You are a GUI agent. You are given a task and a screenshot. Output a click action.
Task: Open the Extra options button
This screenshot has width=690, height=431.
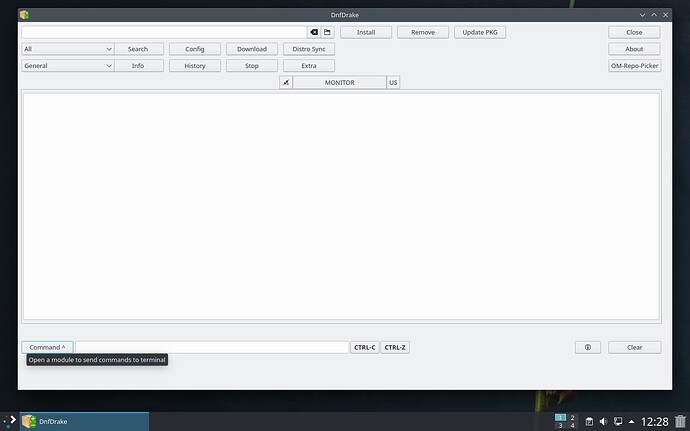309,66
